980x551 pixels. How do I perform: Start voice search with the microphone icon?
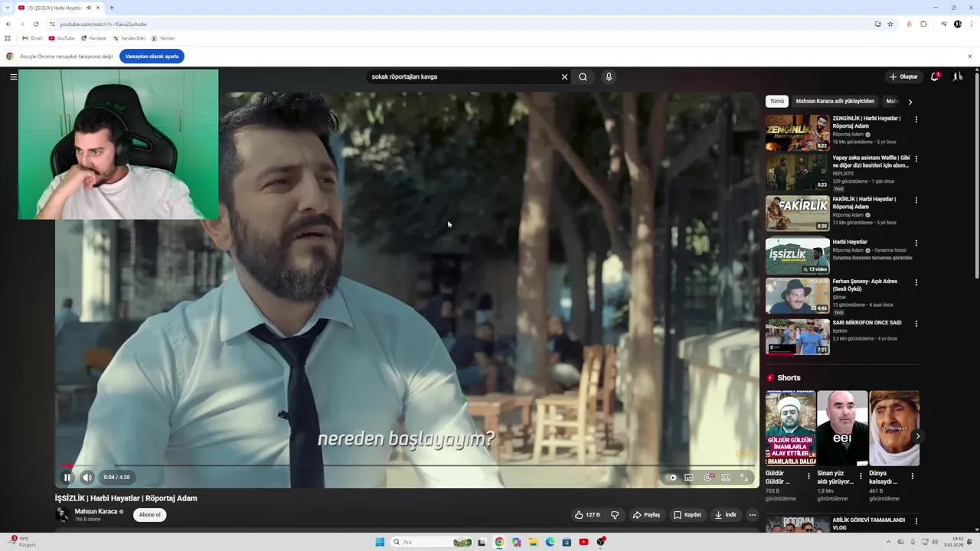click(x=609, y=77)
